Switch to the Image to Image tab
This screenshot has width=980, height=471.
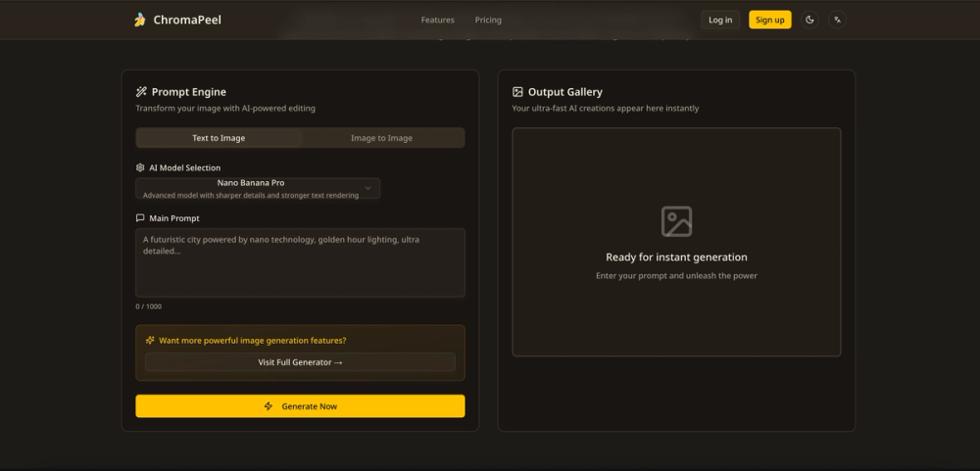[382, 138]
